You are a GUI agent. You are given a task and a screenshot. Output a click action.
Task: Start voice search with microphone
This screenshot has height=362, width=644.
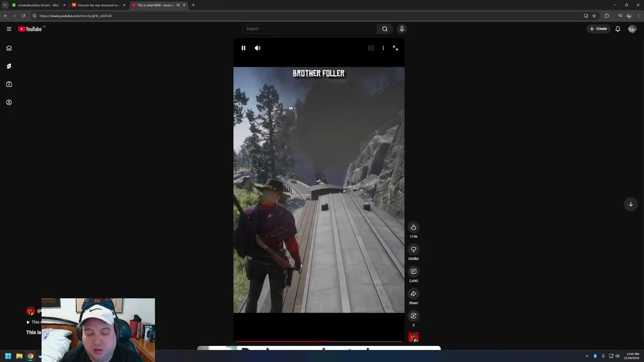pos(402,29)
